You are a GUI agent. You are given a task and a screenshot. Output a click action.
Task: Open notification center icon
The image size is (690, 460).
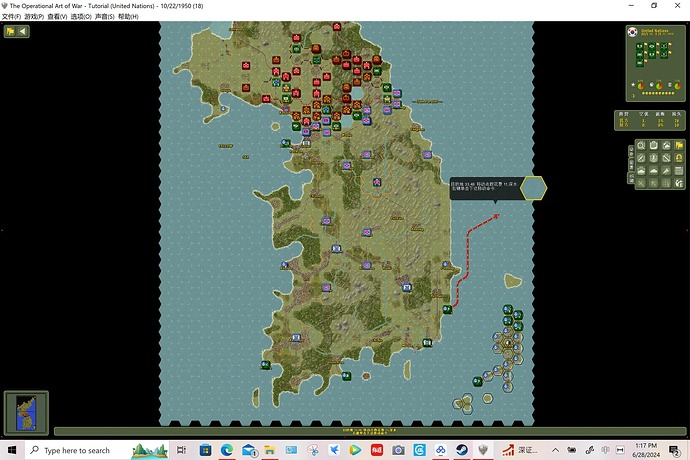[x=675, y=450]
